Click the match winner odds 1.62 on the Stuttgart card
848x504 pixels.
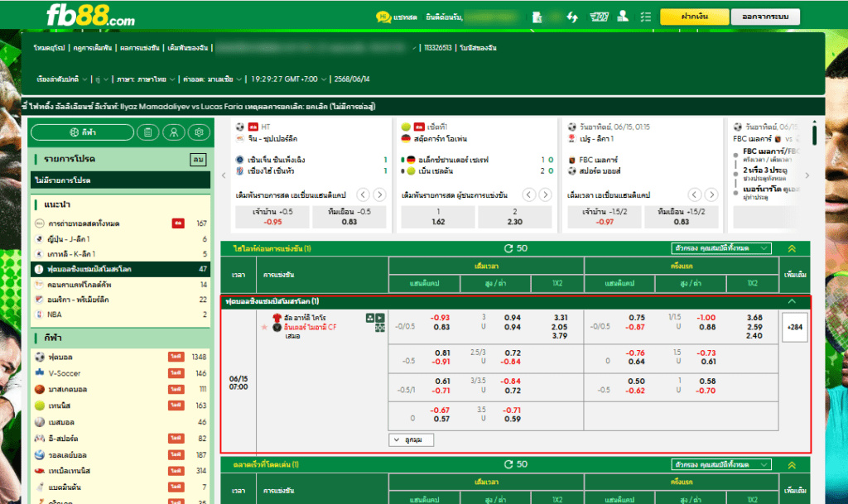438,217
